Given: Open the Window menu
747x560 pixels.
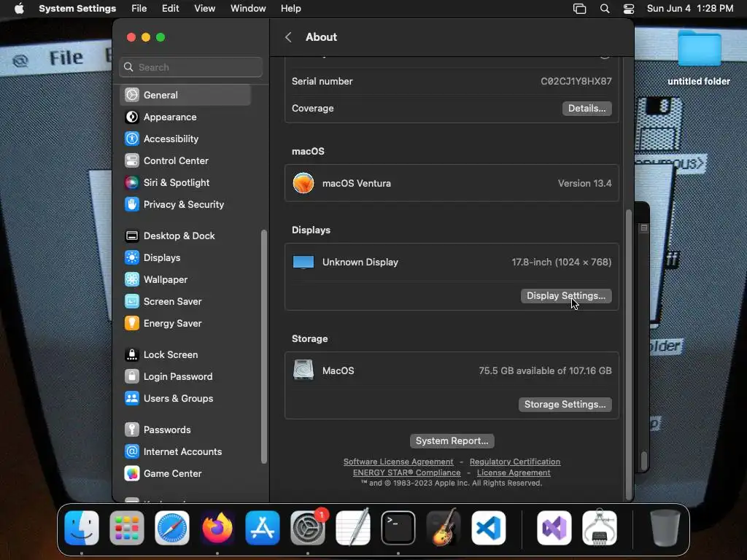Looking at the screenshot, I should 248,9.
